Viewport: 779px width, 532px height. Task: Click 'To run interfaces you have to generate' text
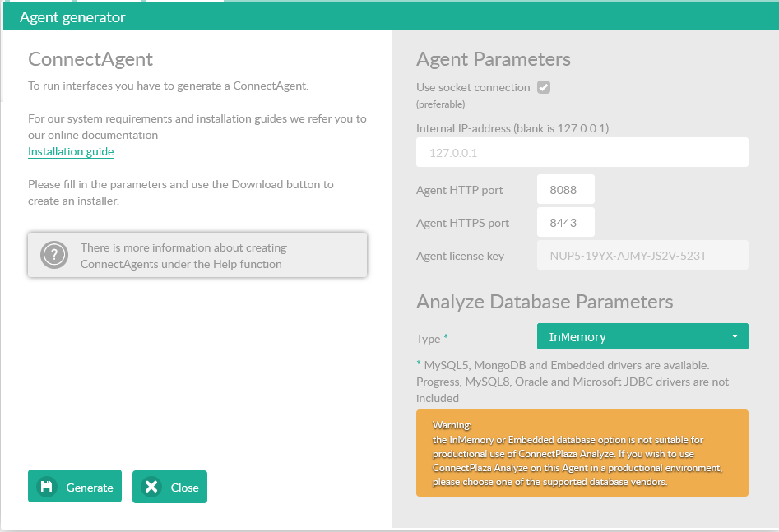(168, 86)
